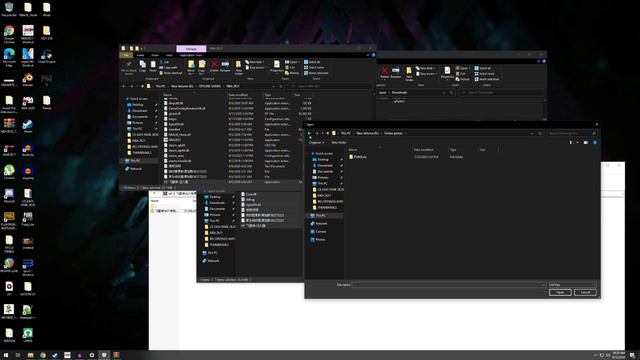
Task: Open Application Tools tab in NBA 2K21 Explorer
Action: (x=191, y=55)
